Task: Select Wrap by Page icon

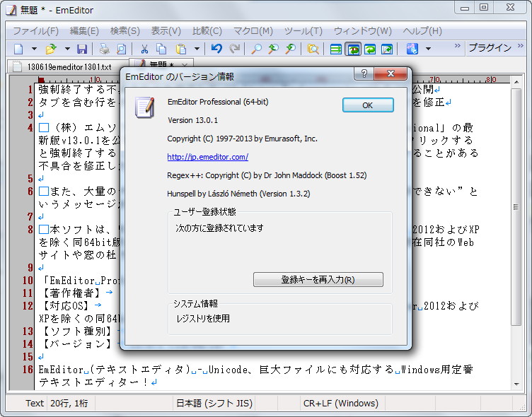Action: pyautogui.click(x=387, y=49)
